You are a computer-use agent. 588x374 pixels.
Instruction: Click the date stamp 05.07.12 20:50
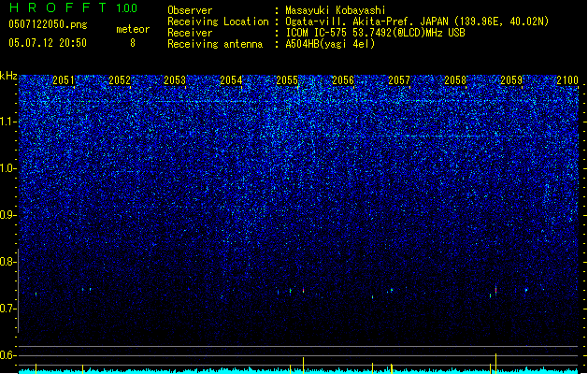pos(48,43)
